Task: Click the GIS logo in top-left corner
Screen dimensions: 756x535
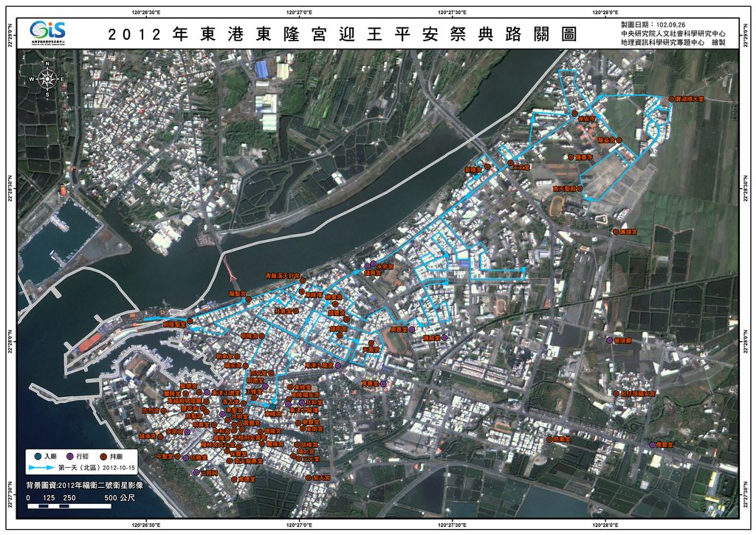Action: [48, 32]
